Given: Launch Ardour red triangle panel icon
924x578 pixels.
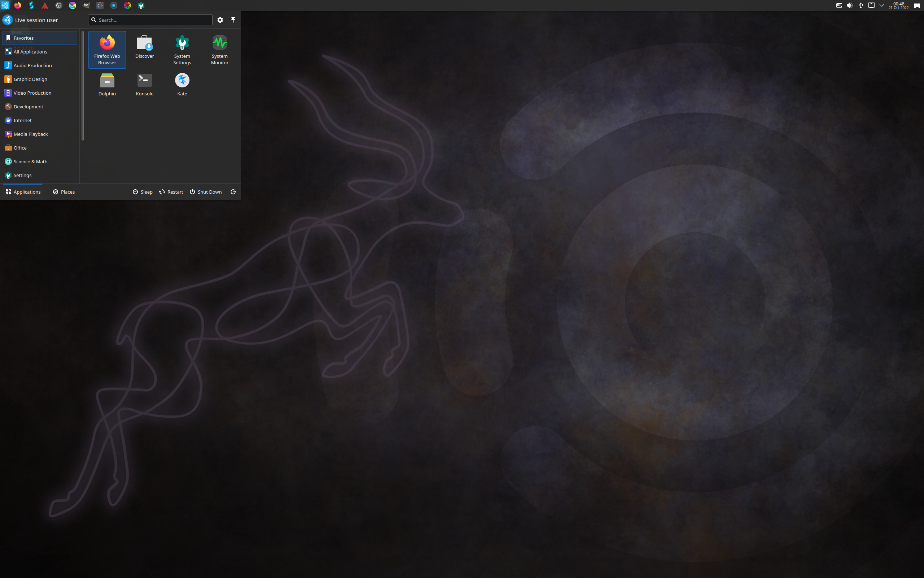Looking at the screenshot, I should pos(45,5).
